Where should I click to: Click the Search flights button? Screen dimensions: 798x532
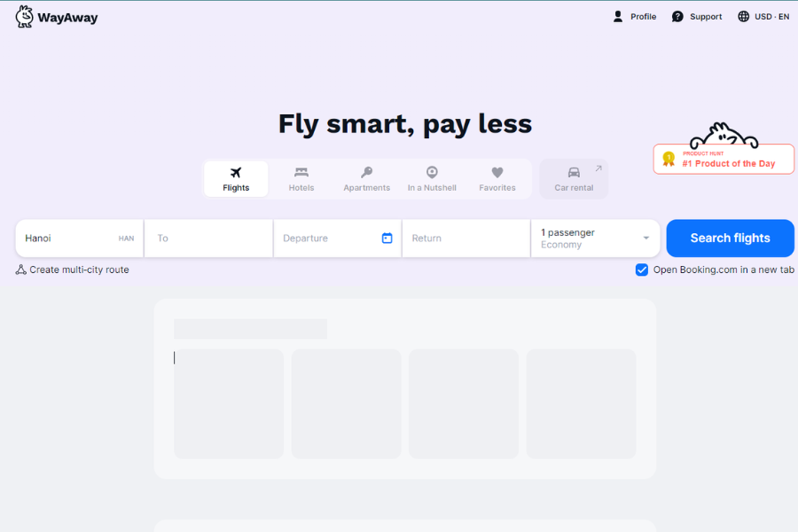coord(730,238)
